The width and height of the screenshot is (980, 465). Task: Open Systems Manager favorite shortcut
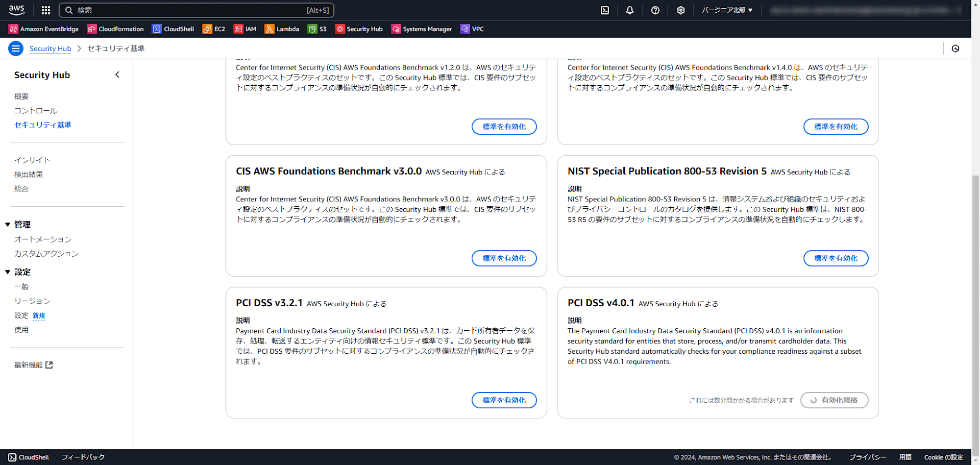tap(421, 29)
